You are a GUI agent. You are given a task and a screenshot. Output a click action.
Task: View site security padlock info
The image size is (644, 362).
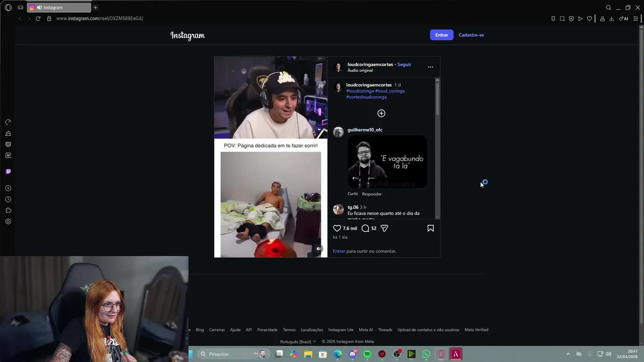click(x=49, y=19)
